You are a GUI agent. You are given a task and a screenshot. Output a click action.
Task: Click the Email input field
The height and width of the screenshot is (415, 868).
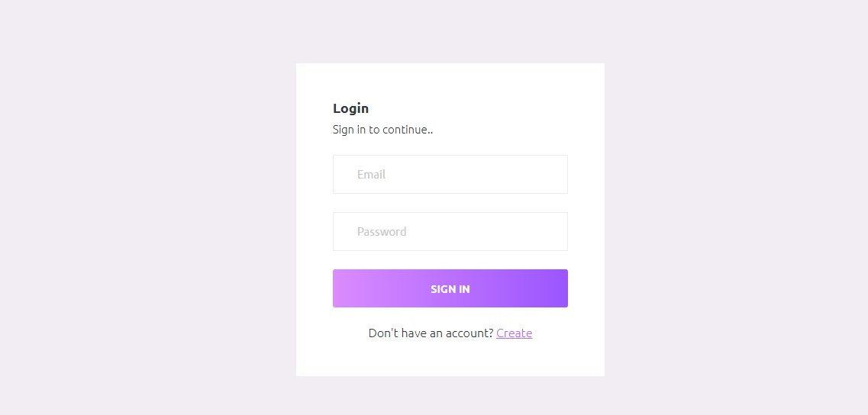pyautogui.click(x=450, y=174)
